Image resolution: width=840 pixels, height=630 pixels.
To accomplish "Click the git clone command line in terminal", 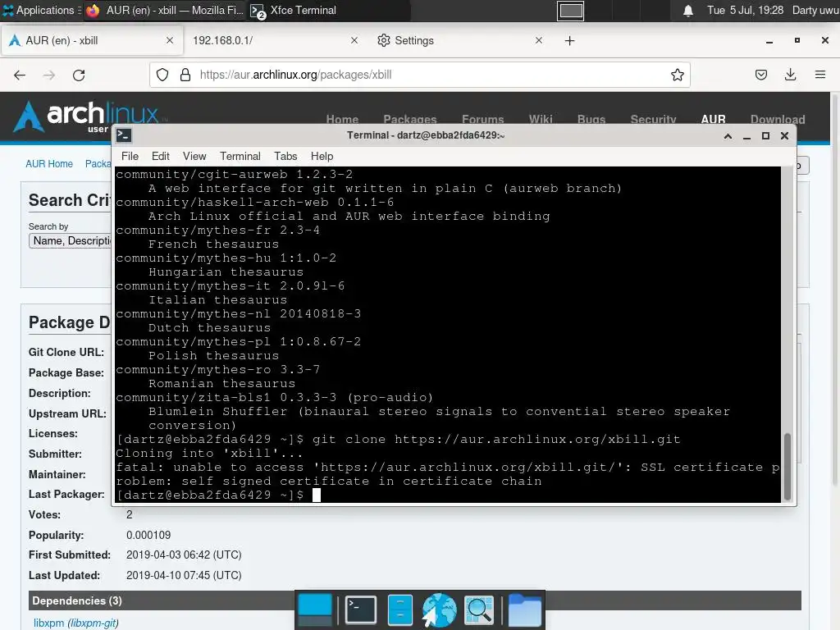I will pyautogui.click(x=398, y=440).
